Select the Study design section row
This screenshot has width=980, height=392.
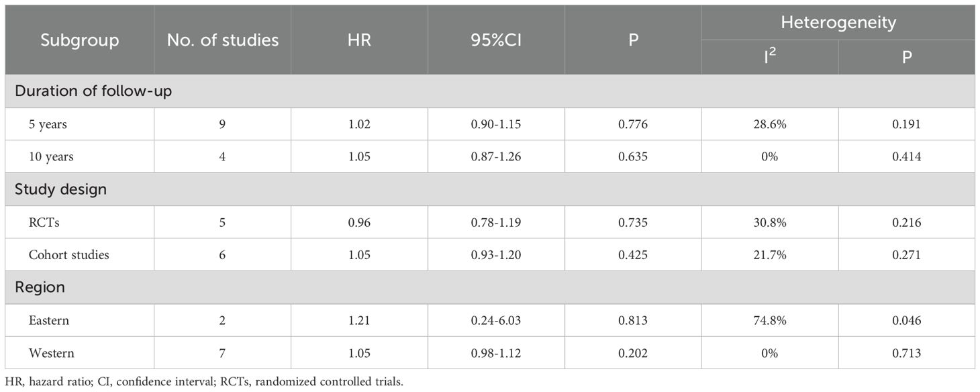point(490,189)
